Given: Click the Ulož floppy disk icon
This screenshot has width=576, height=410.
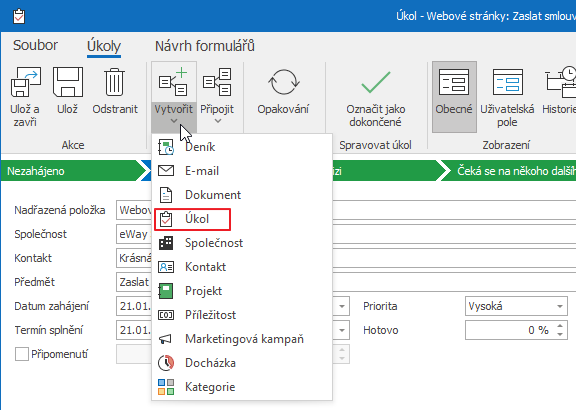Looking at the screenshot, I should [x=68, y=82].
